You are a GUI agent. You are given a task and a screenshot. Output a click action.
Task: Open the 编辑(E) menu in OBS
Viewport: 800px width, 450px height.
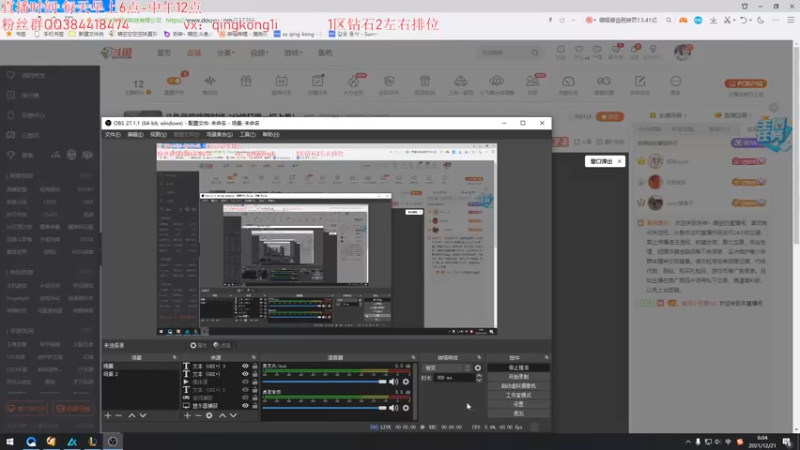pyautogui.click(x=135, y=135)
